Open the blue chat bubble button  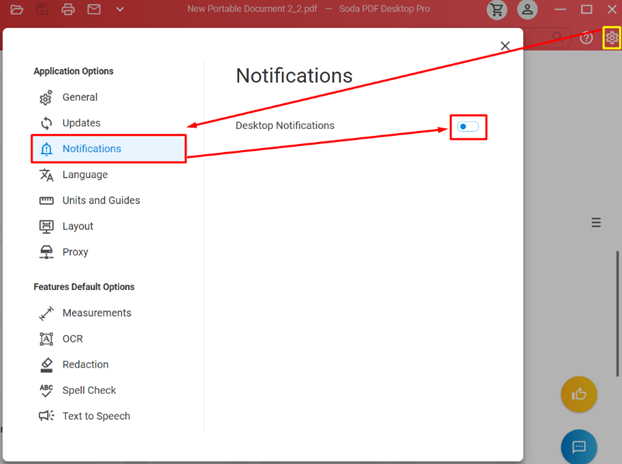click(579, 446)
